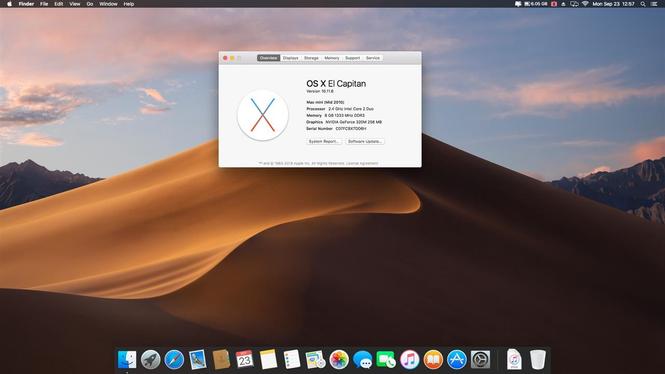665x374 pixels.
Task: Click the leftmost status icon in menu bar
Action: 518,4
